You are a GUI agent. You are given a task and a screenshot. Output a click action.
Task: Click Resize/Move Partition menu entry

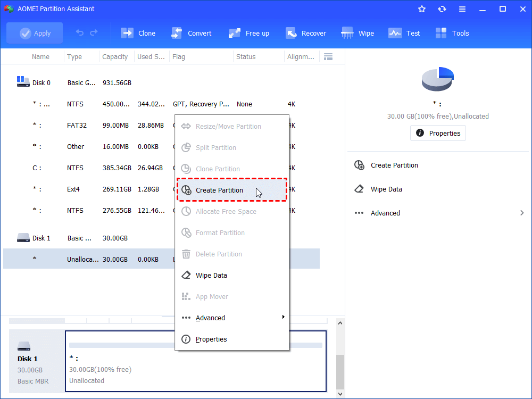pos(232,126)
